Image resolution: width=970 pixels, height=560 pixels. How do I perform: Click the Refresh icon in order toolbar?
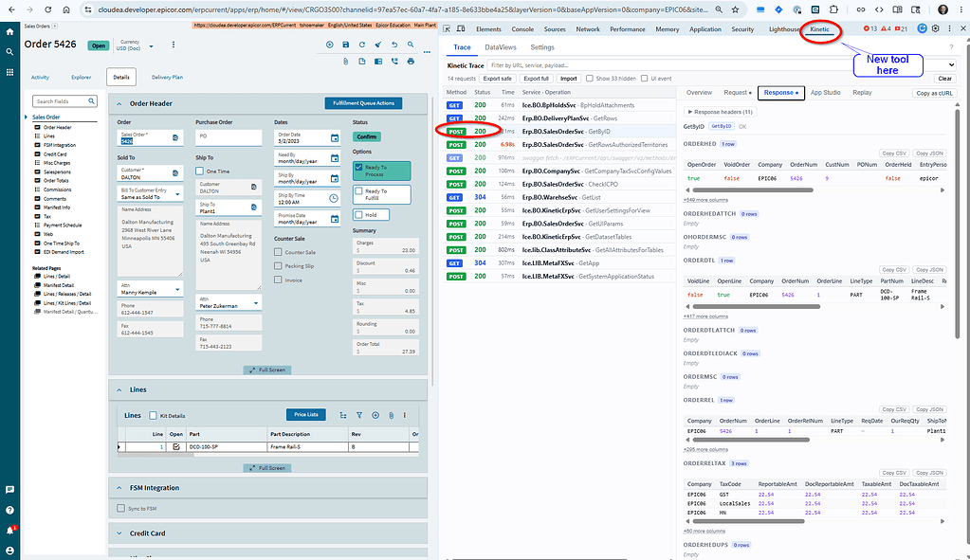tap(362, 45)
